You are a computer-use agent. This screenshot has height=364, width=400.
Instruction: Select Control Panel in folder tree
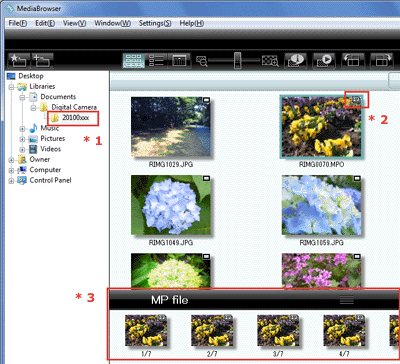[50, 180]
